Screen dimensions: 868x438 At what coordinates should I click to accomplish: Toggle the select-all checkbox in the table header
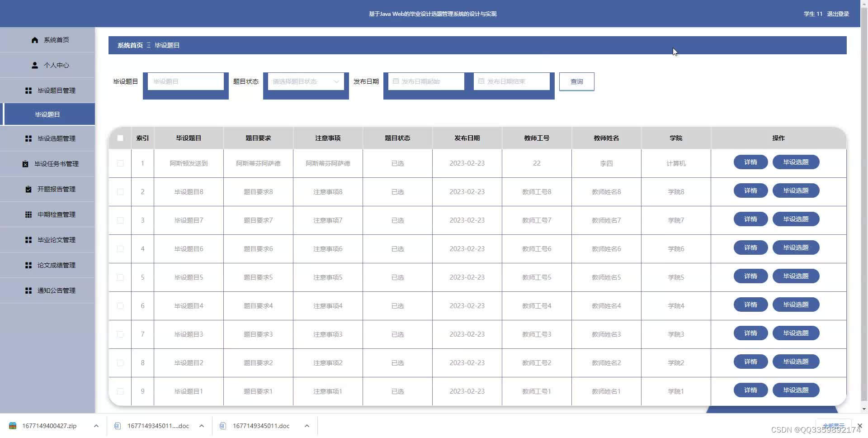click(x=120, y=138)
